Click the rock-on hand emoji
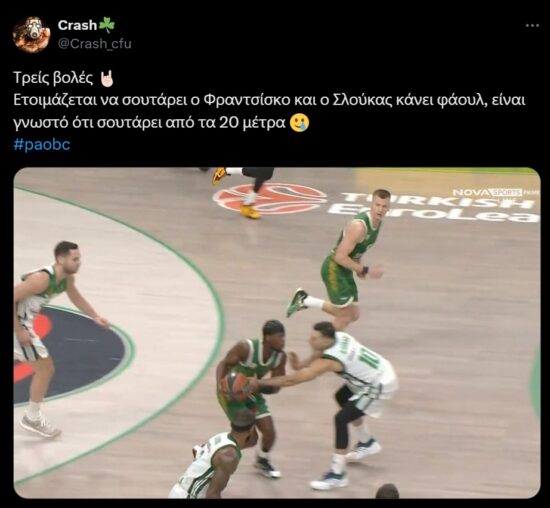This screenshot has width=550, height=508. (107, 79)
